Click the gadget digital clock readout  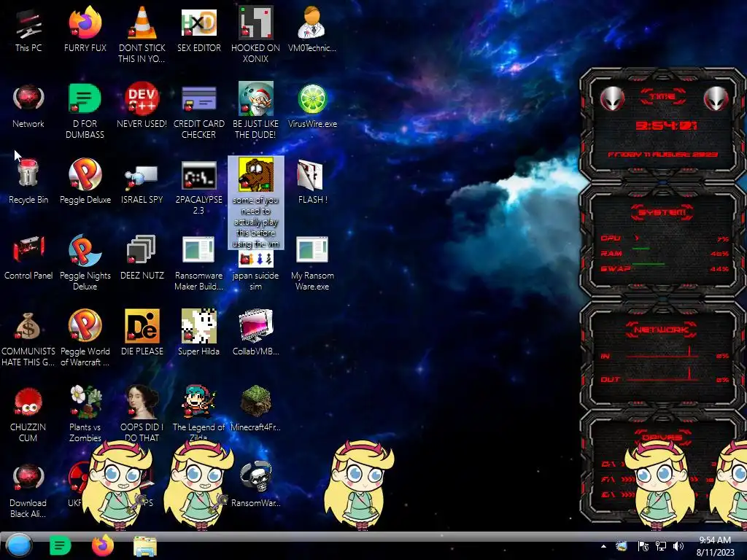[667, 125]
